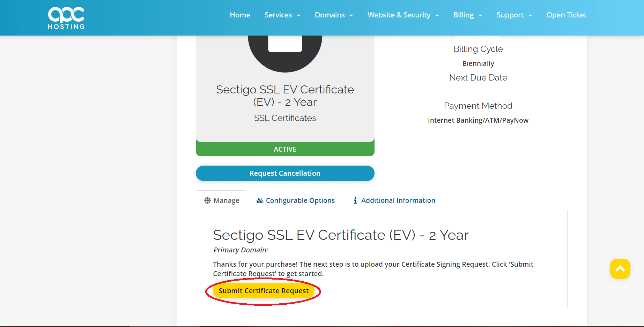The height and width of the screenshot is (327, 644).
Task: Click the AOC Hosting logo
Action: (x=66, y=18)
